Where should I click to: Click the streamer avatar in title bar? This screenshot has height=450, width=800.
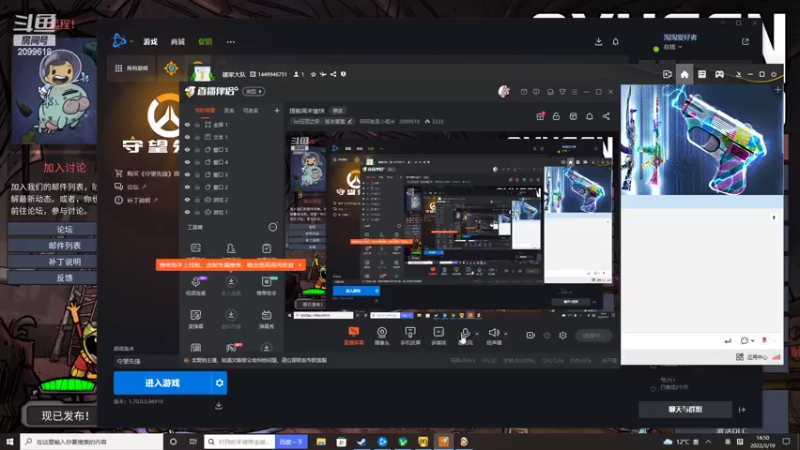click(x=504, y=91)
